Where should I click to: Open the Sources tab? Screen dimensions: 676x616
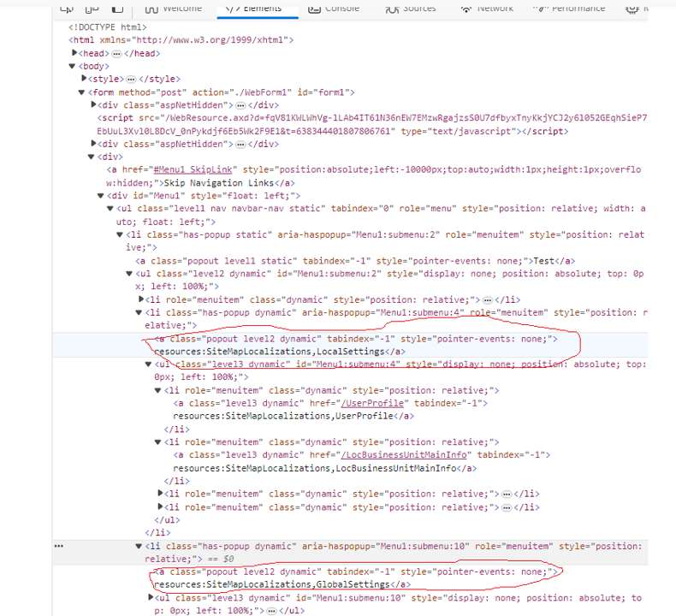click(411, 9)
